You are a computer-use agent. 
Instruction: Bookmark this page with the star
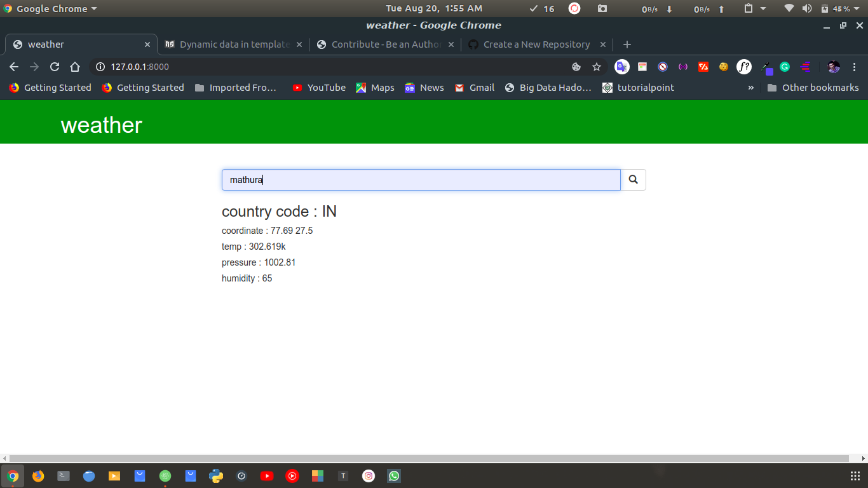coord(597,67)
